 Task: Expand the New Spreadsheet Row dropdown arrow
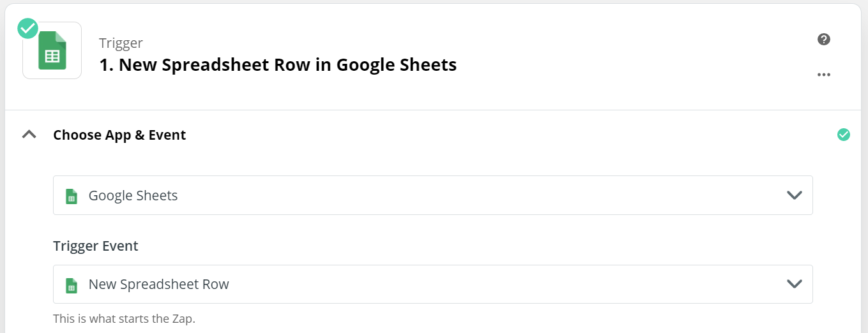pos(794,285)
